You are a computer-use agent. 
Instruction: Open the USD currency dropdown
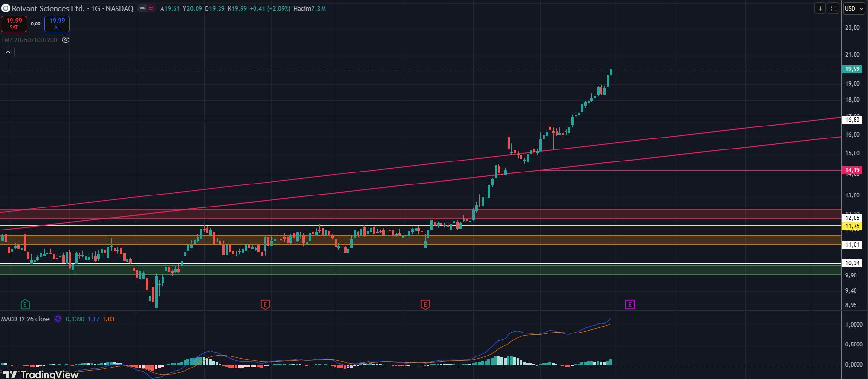click(854, 8)
